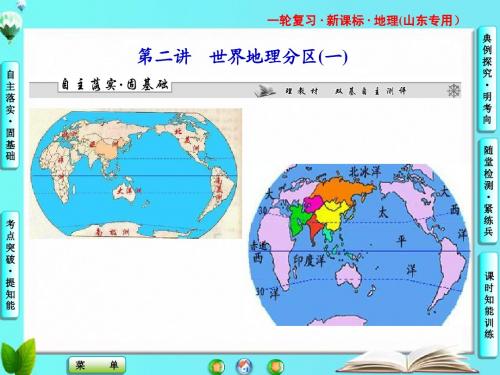Click the green next-slide round icon

click(x=276, y=367)
